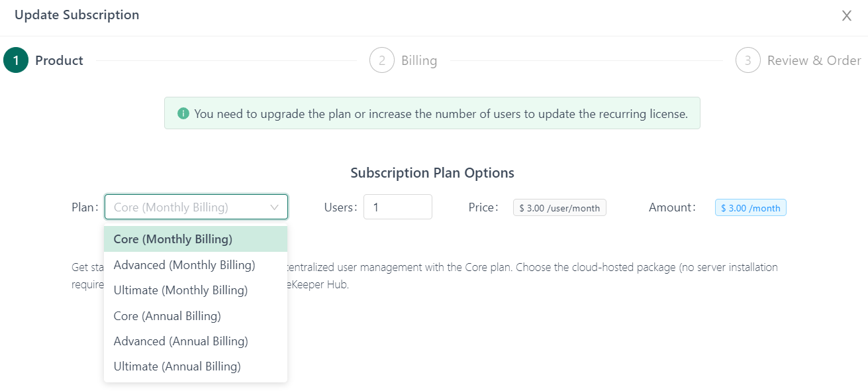Open the Review & Order step label
This screenshot has height=391, width=868.
[x=814, y=61]
